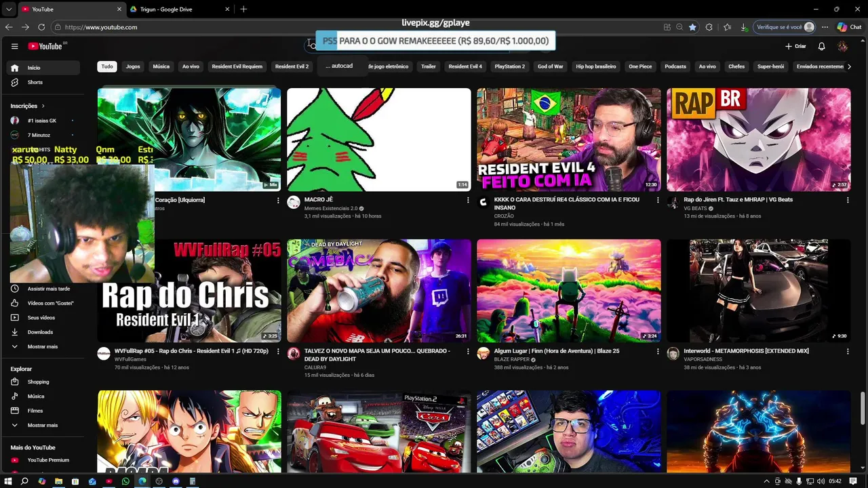Toggle the favorites star in address bar
This screenshot has height=488, width=868.
(692, 27)
